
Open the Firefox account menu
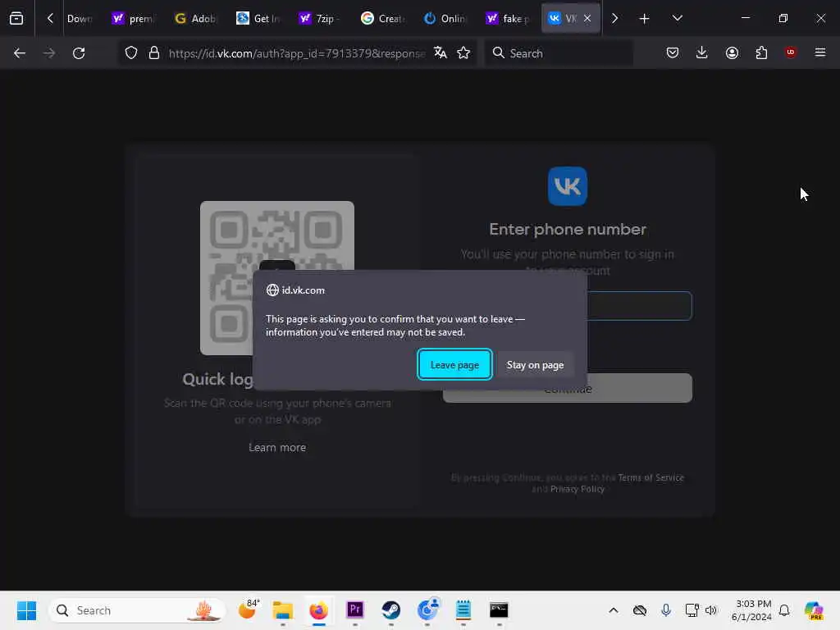[732, 52]
